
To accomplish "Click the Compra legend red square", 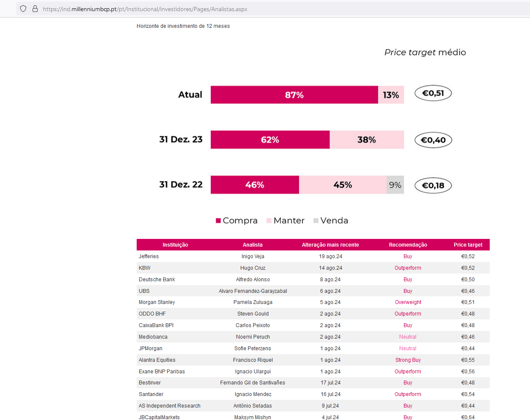I will (x=218, y=220).
